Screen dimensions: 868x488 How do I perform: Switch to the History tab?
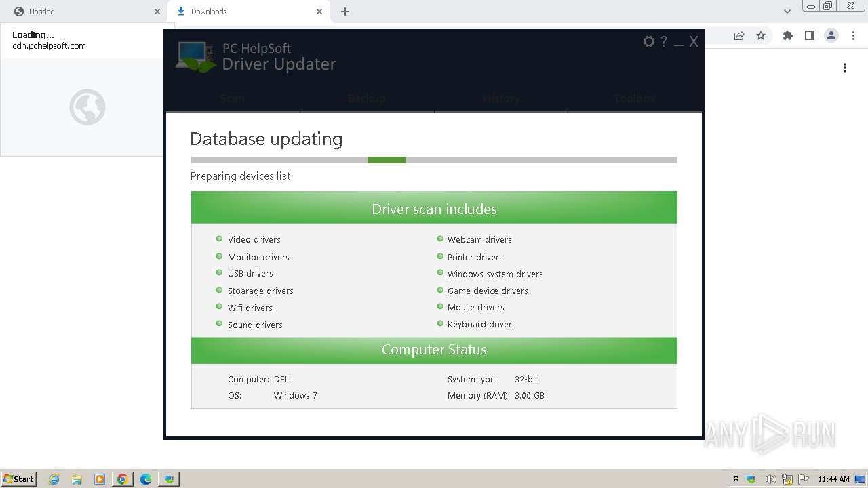[501, 98]
